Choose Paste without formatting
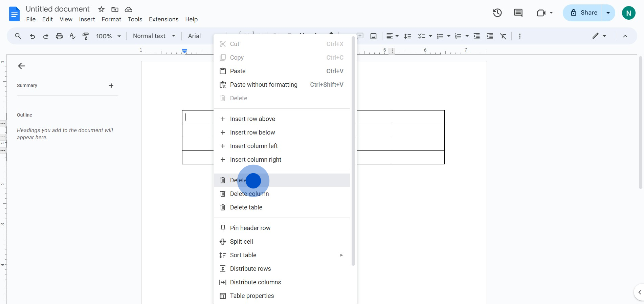The height and width of the screenshot is (304, 644). point(282,85)
